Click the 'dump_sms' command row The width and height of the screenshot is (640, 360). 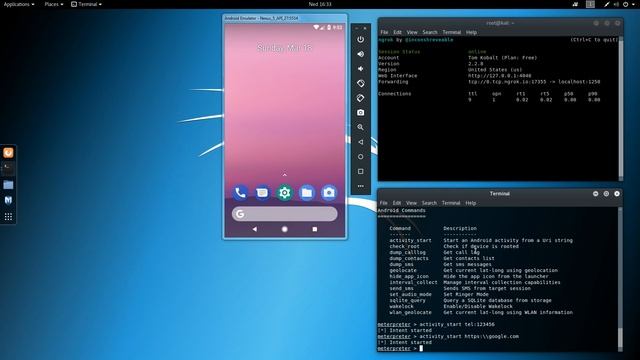point(440,264)
